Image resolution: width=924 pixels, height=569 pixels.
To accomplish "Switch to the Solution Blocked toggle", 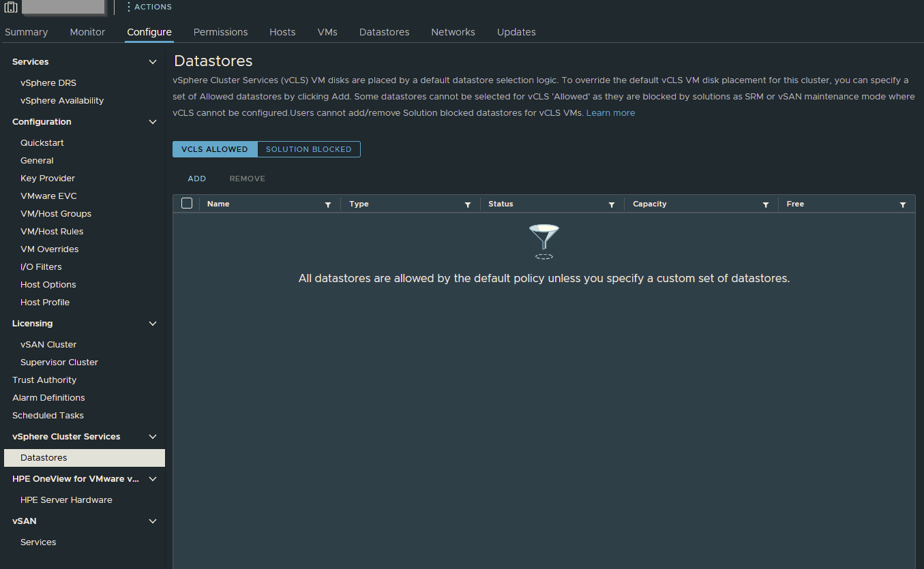I will click(x=308, y=149).
